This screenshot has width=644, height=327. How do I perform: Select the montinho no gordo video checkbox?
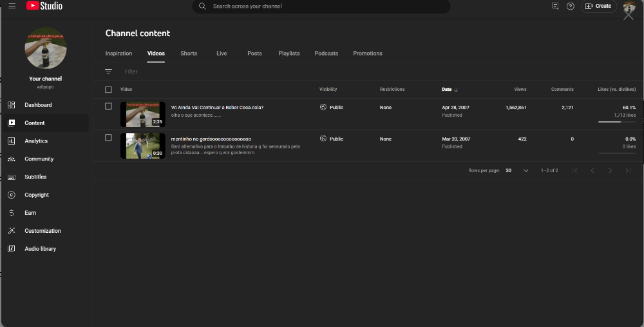[x=108, y=137]
